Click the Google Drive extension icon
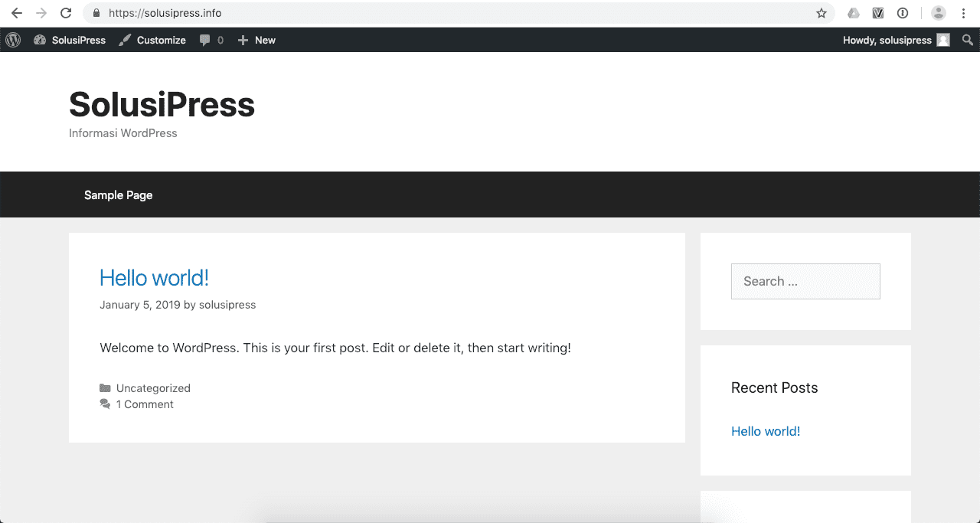Screen dimensions: 980x523 tap(854, 13)
